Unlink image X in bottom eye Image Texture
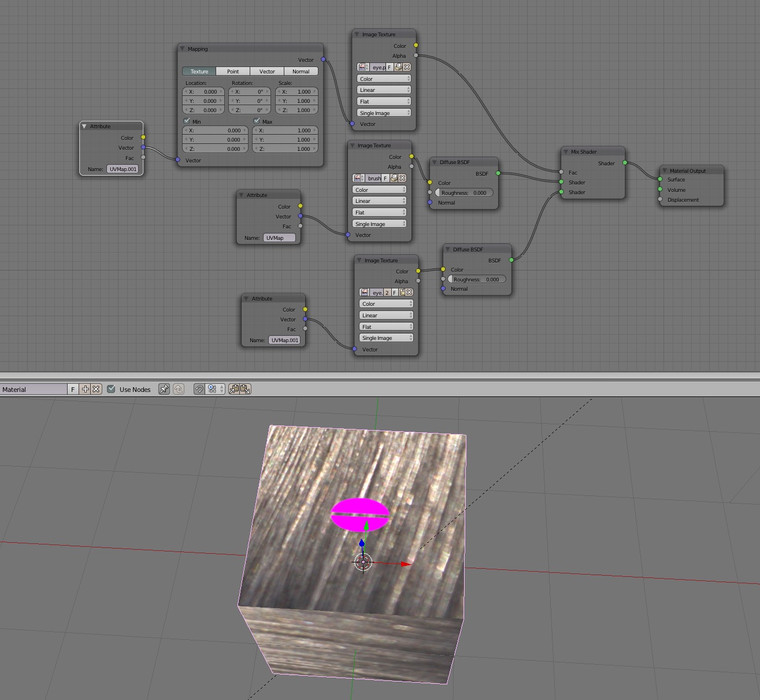The width and height of the screenshot is (760, 700). 409,292
